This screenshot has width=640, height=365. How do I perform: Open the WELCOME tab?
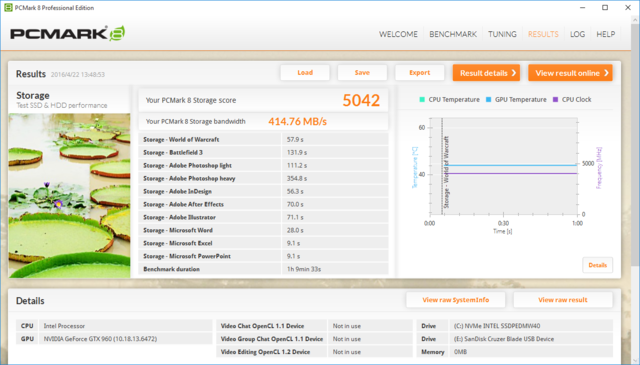pos(398,34)
